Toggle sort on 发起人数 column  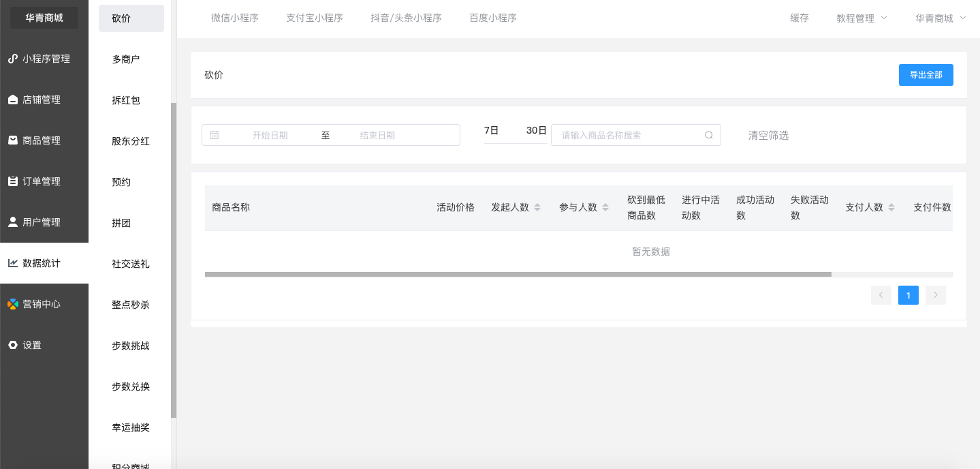coord(537,207)
